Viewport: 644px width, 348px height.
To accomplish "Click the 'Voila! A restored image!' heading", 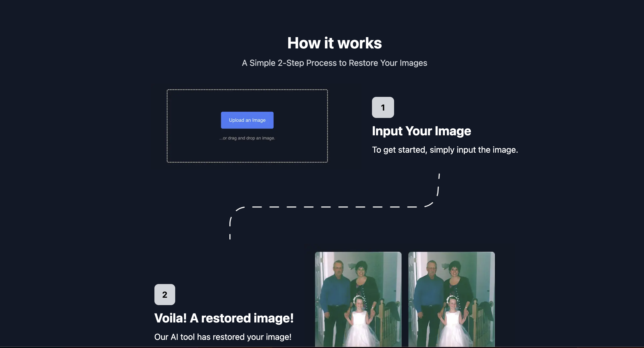I will pos(224,318).
